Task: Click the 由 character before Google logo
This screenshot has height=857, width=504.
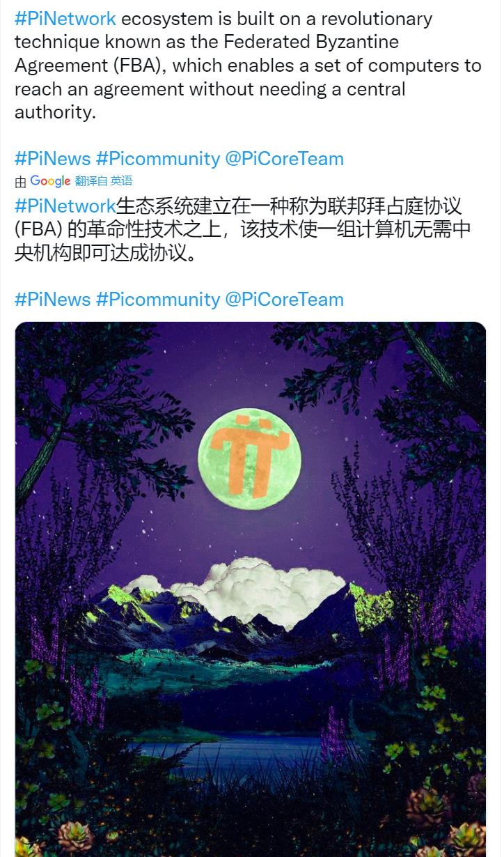Action: [21, 182]
